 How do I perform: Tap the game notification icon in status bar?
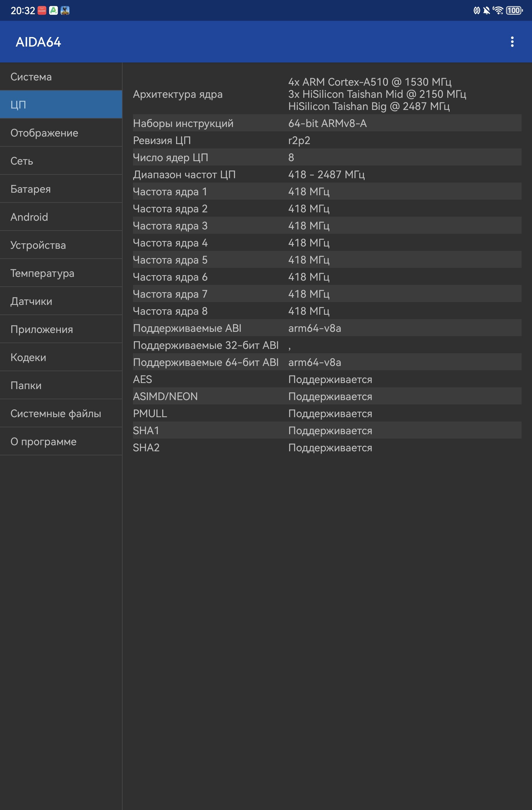pyautogui.click(x=65, y=10)
